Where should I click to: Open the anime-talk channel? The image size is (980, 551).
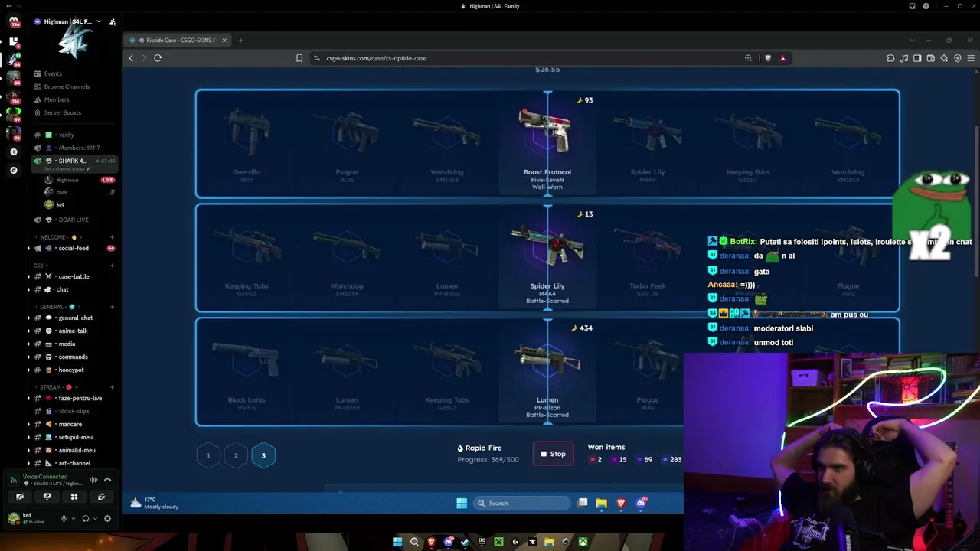tap(74, 331)
